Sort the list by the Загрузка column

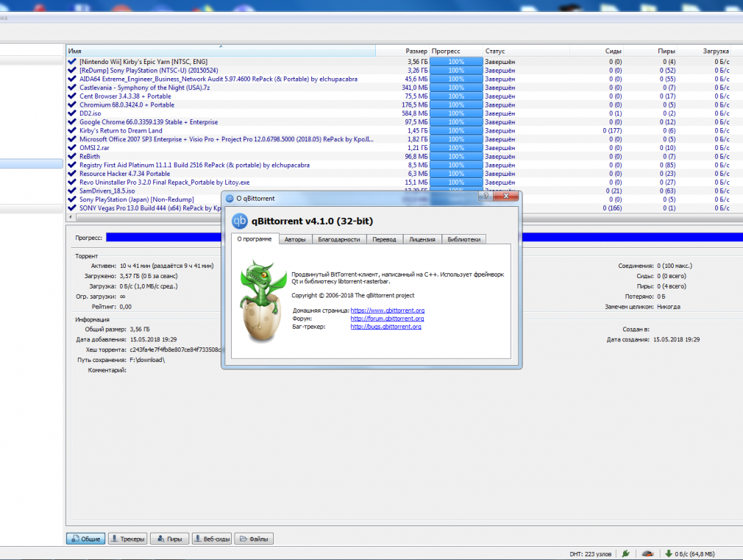pos(705,51)
